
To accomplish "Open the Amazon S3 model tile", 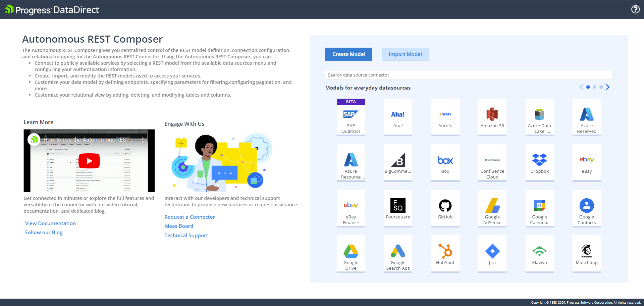I will [492, 117].
